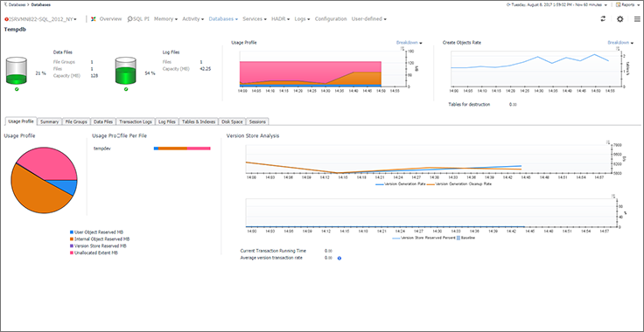The height and width of the screenshot is (332, 644).
Task: Click the breadcrumb Databases home icon
Action: pyautogui.click(x=5, y=4)
